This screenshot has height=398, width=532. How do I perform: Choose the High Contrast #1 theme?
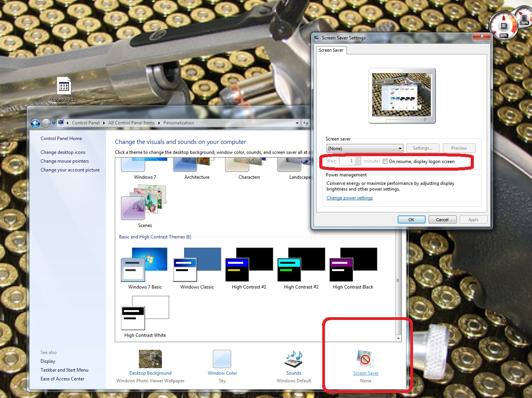249,268
